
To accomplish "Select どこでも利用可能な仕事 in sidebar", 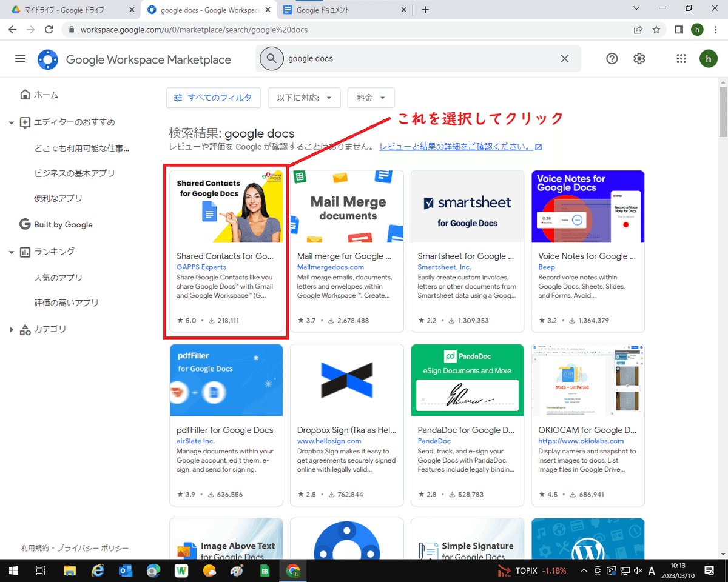I will click(81, 148).
